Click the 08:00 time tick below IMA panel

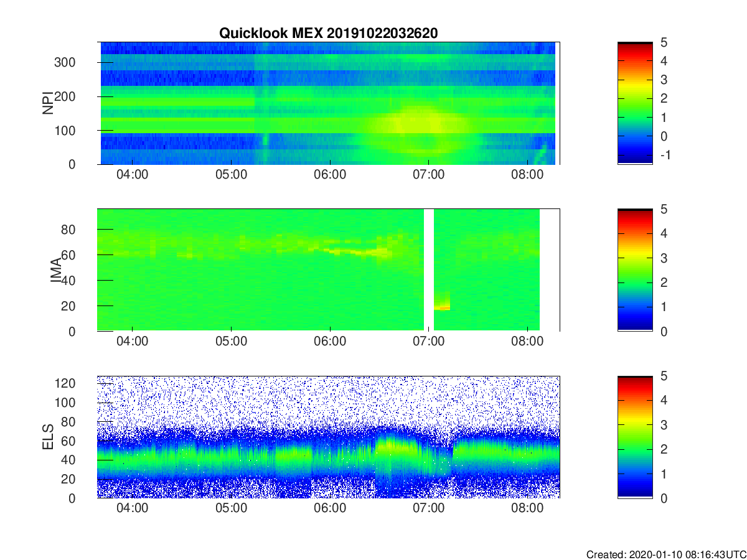(527, 341)
